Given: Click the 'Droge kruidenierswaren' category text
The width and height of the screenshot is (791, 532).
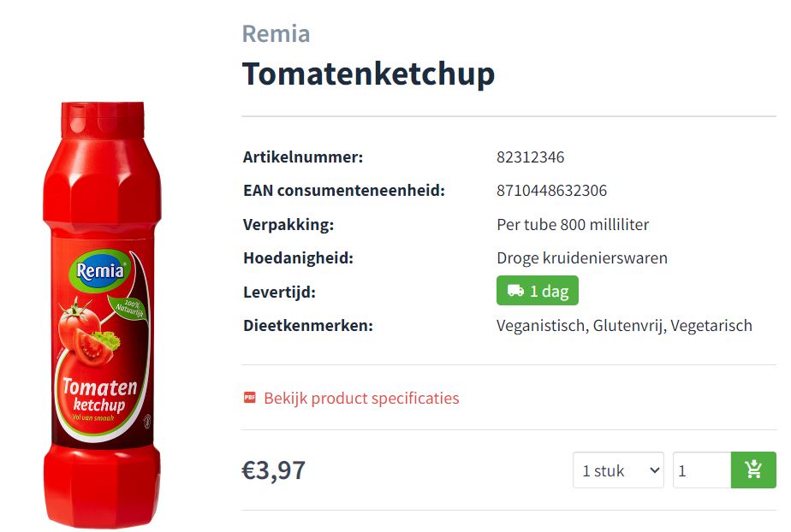Looking at the screenshot, I should point(581,258).
